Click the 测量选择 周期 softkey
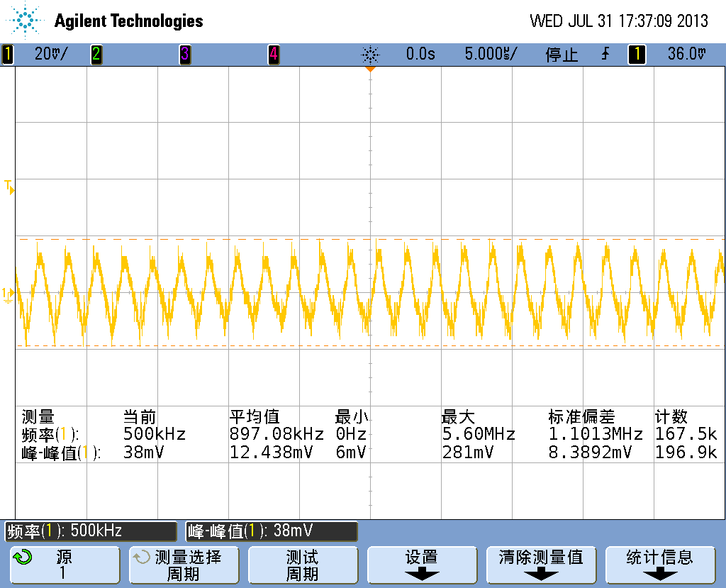 tap(184, 565)
